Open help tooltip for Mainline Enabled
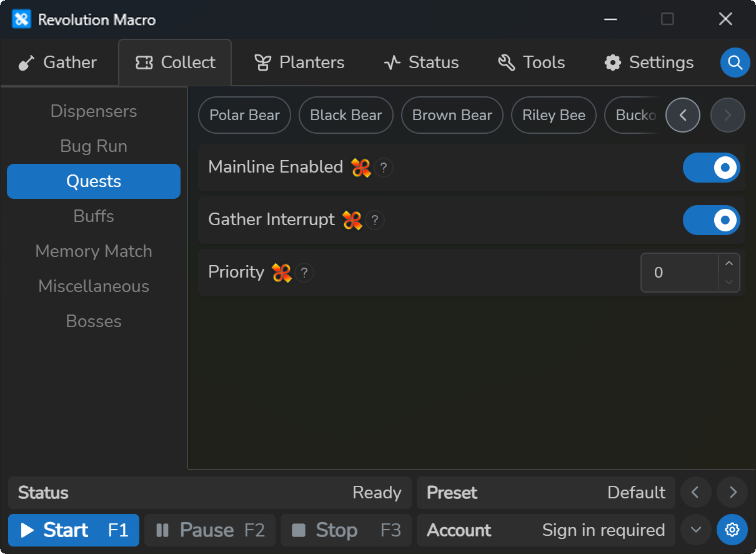Image resolution: width=756 pixels, height=554 pixels. click(x=384, y=168)
